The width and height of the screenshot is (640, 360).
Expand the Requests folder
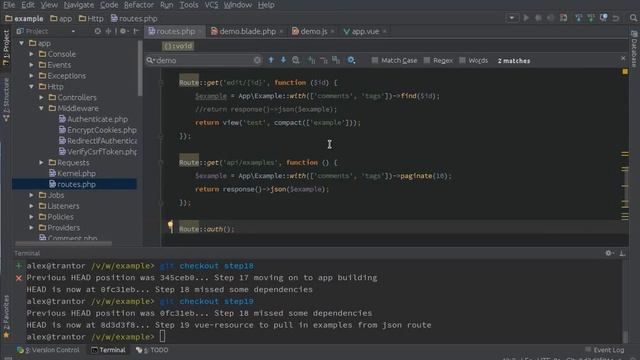click(x=41, y=162)
